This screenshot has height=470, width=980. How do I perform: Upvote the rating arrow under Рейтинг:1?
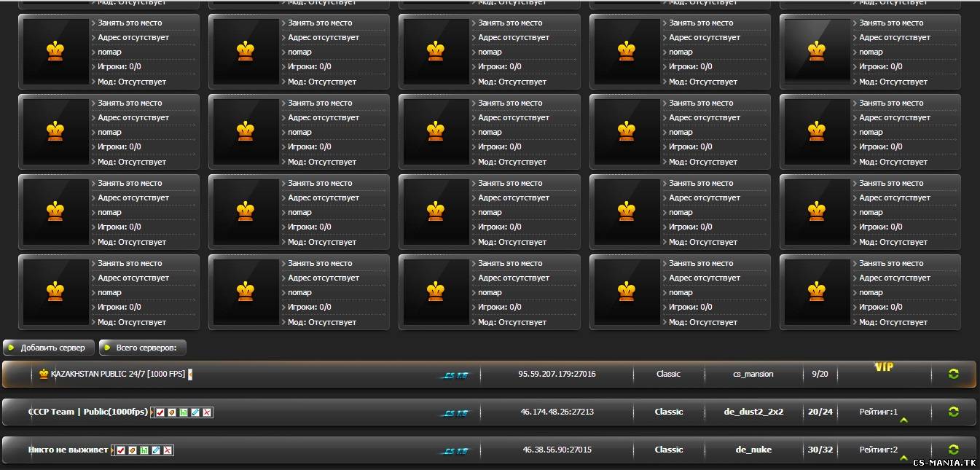pos(903,420)
